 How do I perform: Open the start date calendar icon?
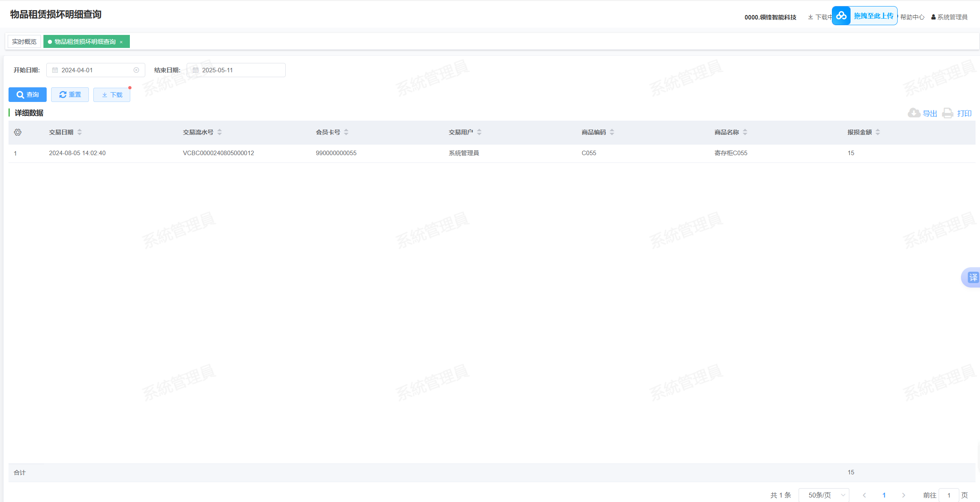point(55,70)
